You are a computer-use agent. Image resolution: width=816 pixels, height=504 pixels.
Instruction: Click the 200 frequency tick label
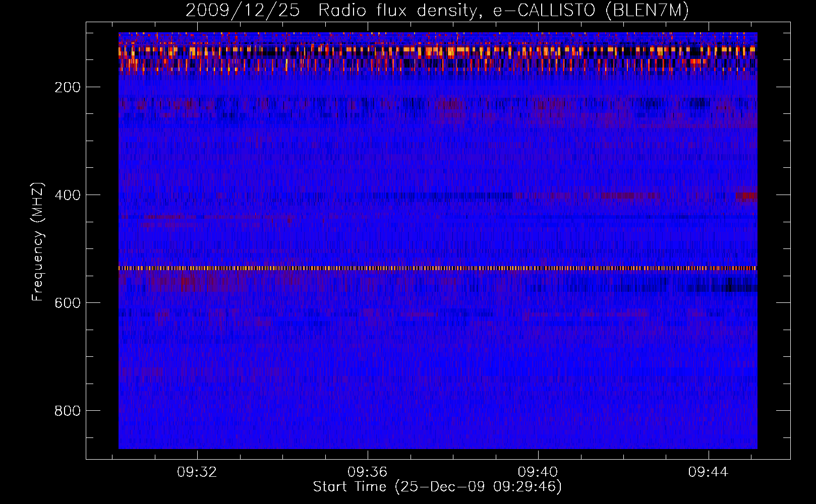[x=68, y=87]
